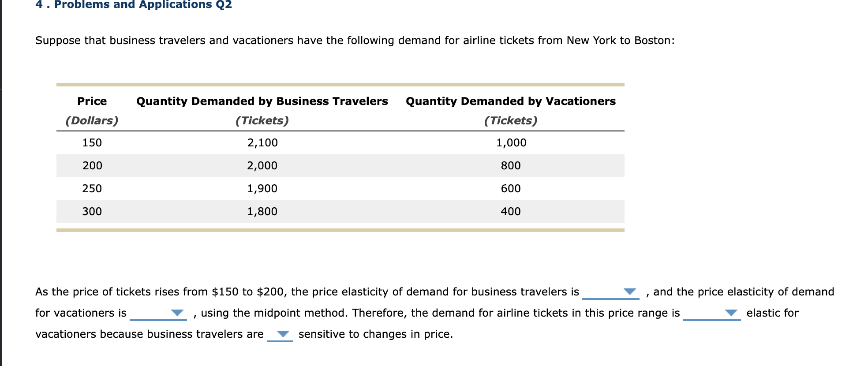Viewport: 868px width, 366px height.
Task: Open the business travelers elasticity dropdown
Action: (610, 292)
